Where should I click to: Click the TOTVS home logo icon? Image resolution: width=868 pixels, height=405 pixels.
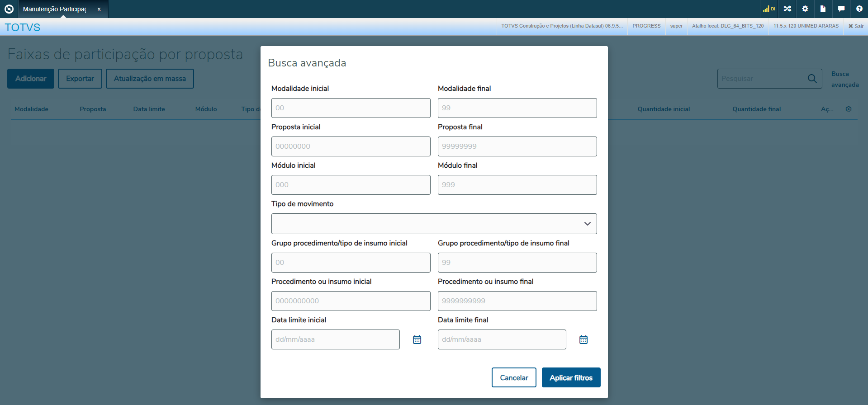(9, 9)
